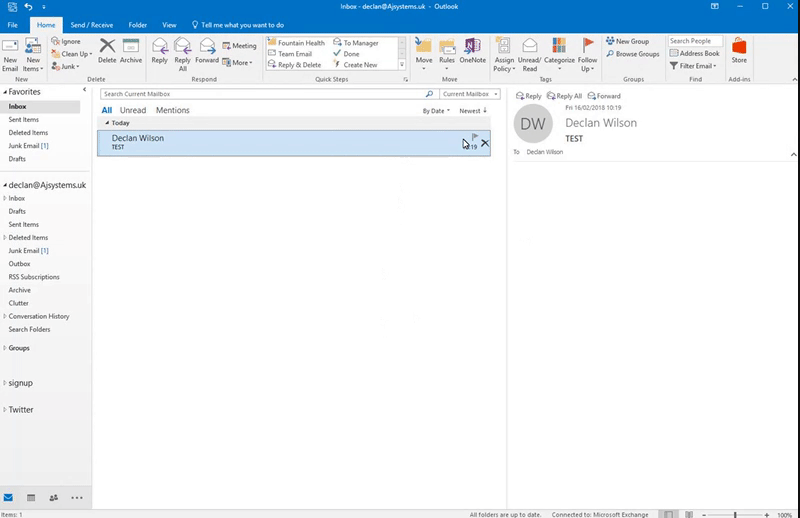
Task: Collapse the ribbon with the arrow
Action: pos(794,80)
